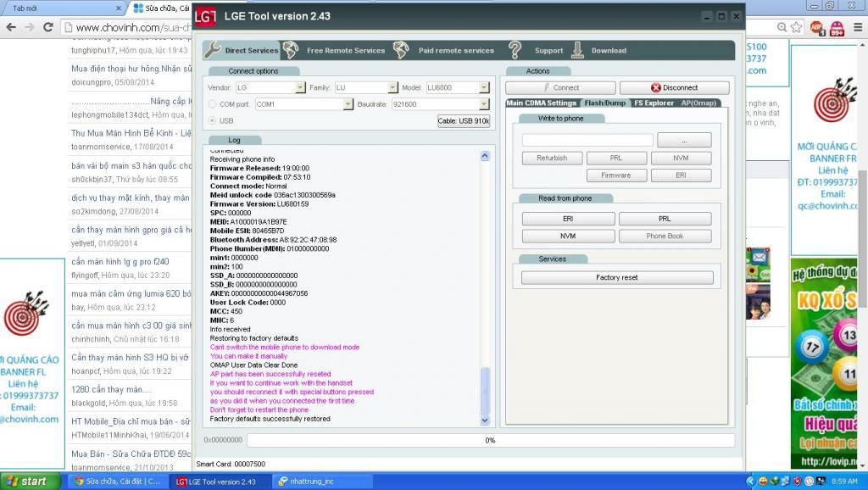
Task: Click NVM button under Read from phone
Action: click(568, 236)
